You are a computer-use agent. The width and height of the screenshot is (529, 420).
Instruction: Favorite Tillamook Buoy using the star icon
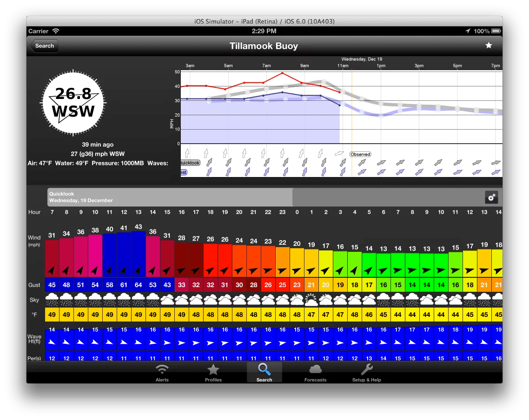coord(489,46)
